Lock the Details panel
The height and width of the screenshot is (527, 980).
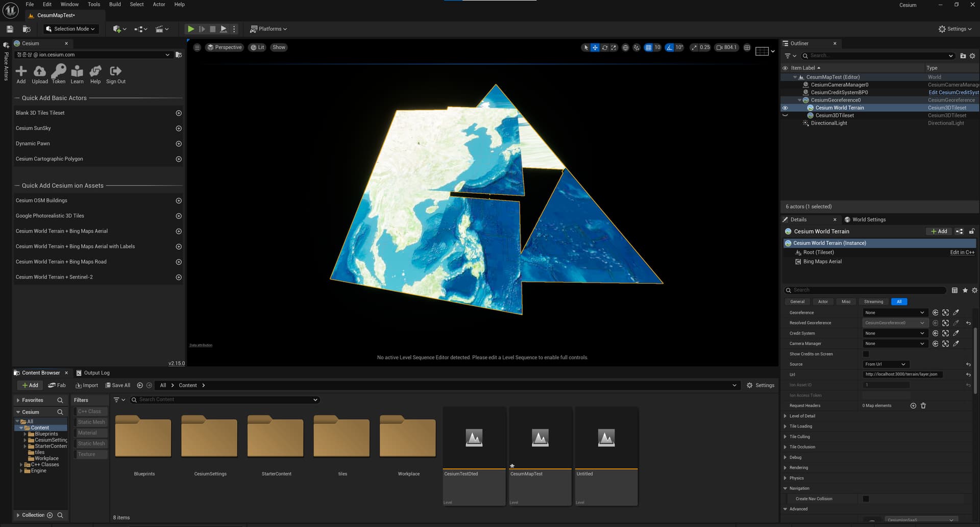[x=972, y=231]
